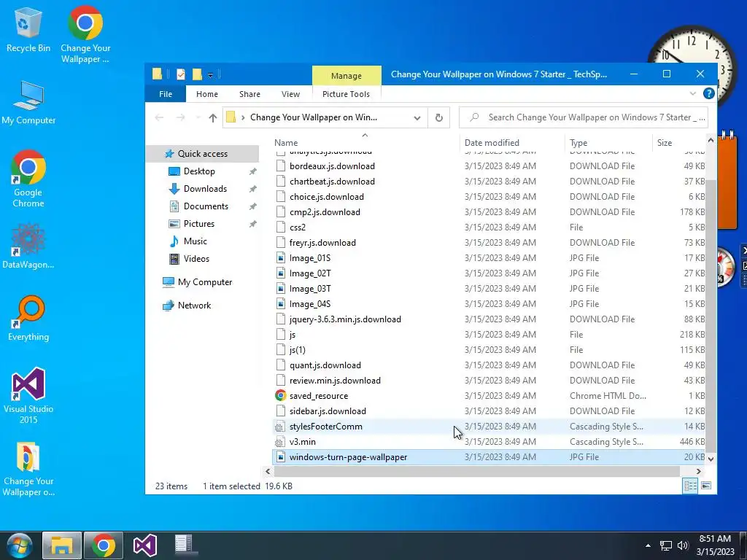Select Visual Studio 2015 desktop shortcut
The width and height of the screenshot is (747, 560).
tap(28, 395)
